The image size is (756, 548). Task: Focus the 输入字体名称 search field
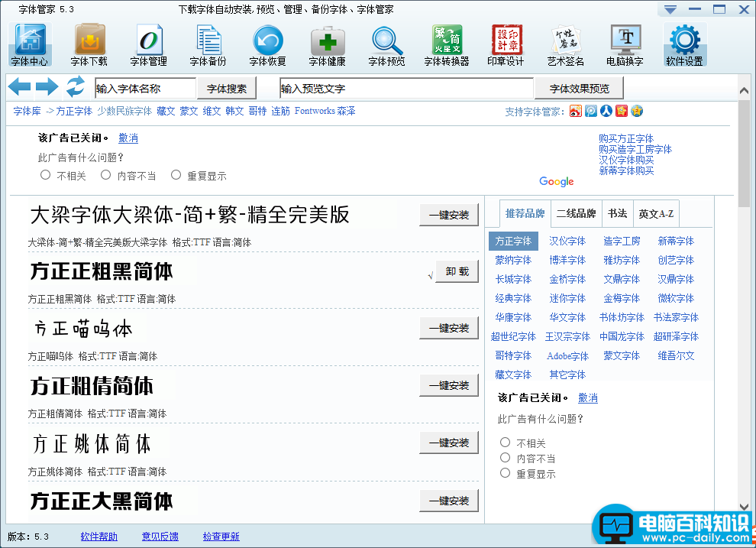tap(146, 89)
